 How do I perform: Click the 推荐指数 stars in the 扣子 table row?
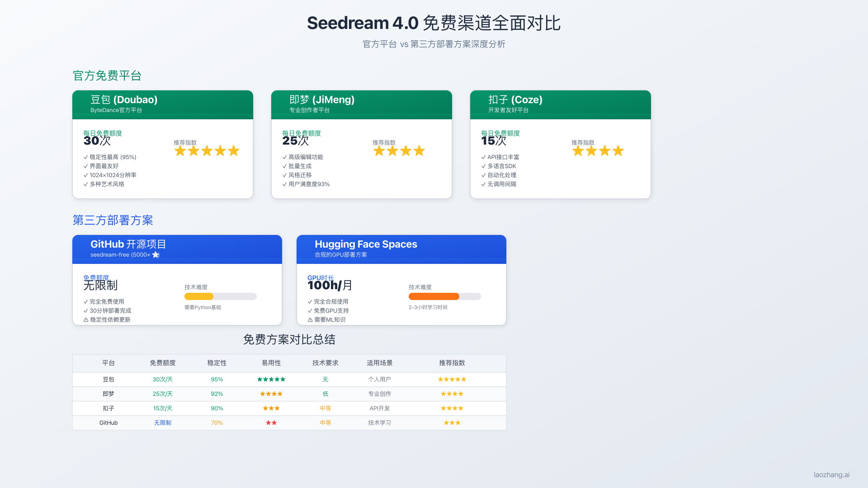point(452,408)
